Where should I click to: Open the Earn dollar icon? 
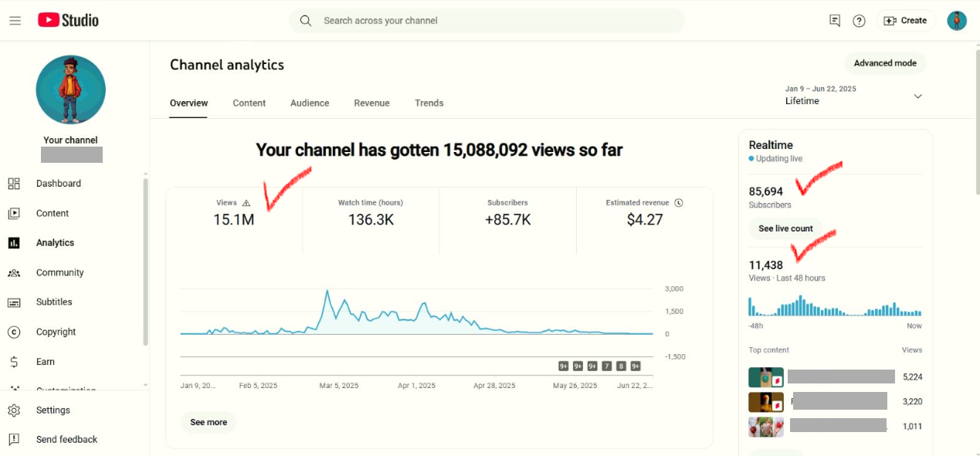point(14,362)
